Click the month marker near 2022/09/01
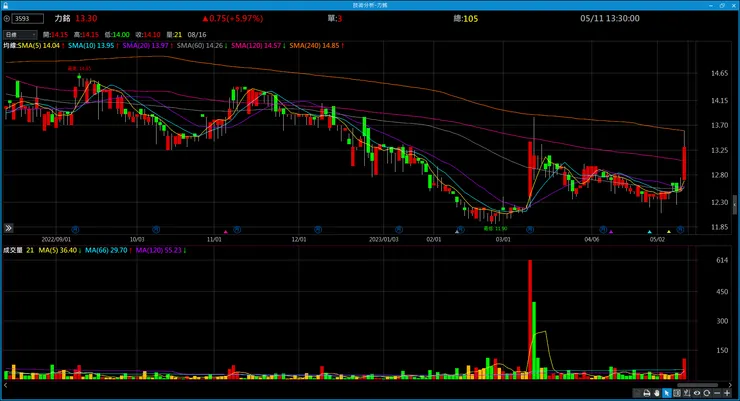The width and height of the screenshot is (740, 401). click(75, 230)
